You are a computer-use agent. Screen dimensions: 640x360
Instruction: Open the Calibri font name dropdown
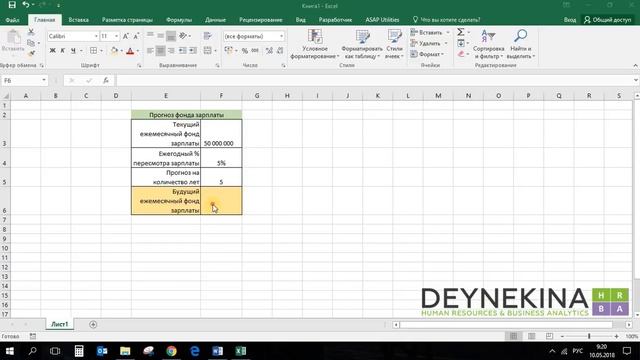point(96,36)
